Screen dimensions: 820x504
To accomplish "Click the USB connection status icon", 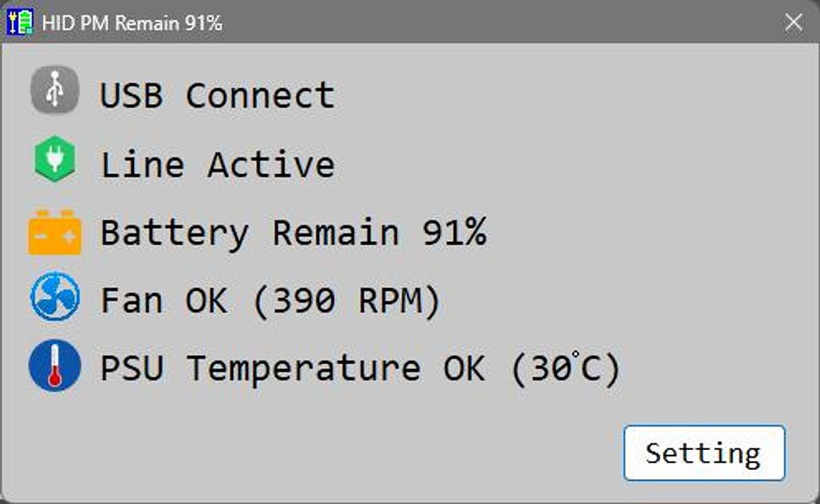I will click(x=55, y=89).
